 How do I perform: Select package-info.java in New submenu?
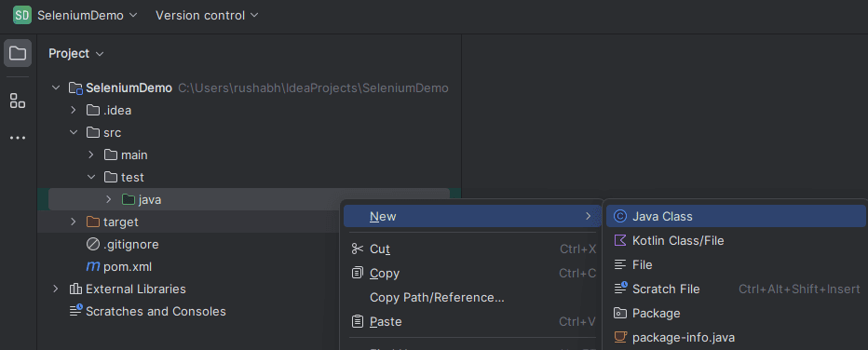point(737,337)
